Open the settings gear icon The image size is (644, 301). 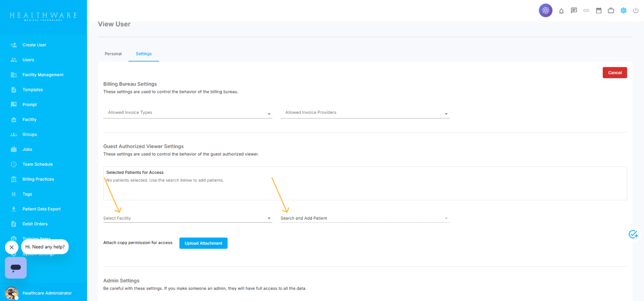click(x=623, y=10)
